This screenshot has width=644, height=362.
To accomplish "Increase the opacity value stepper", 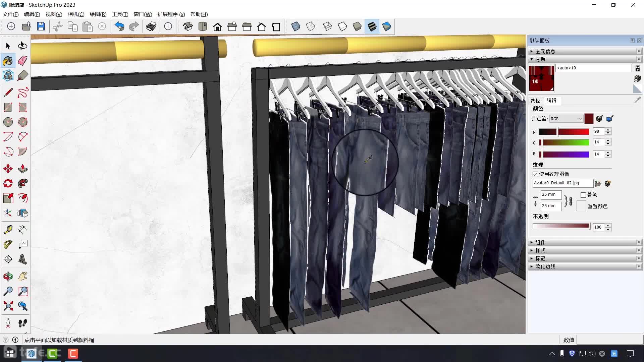I will click(608, 225).
